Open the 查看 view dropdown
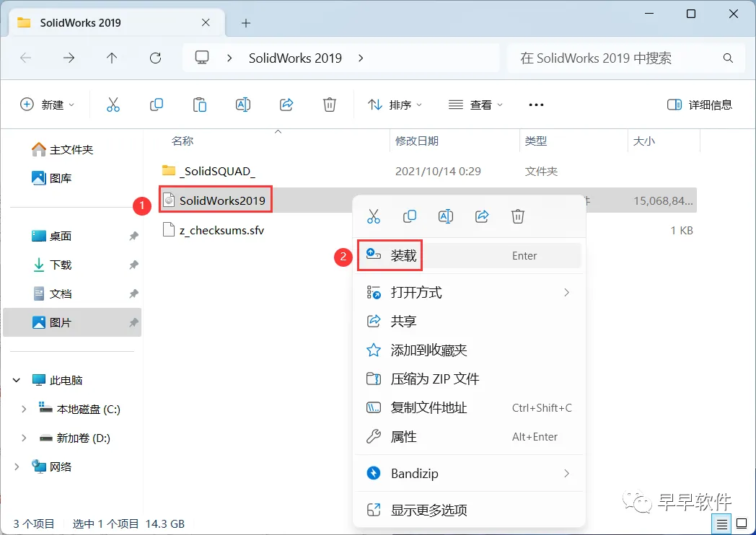 click(476, 105)
